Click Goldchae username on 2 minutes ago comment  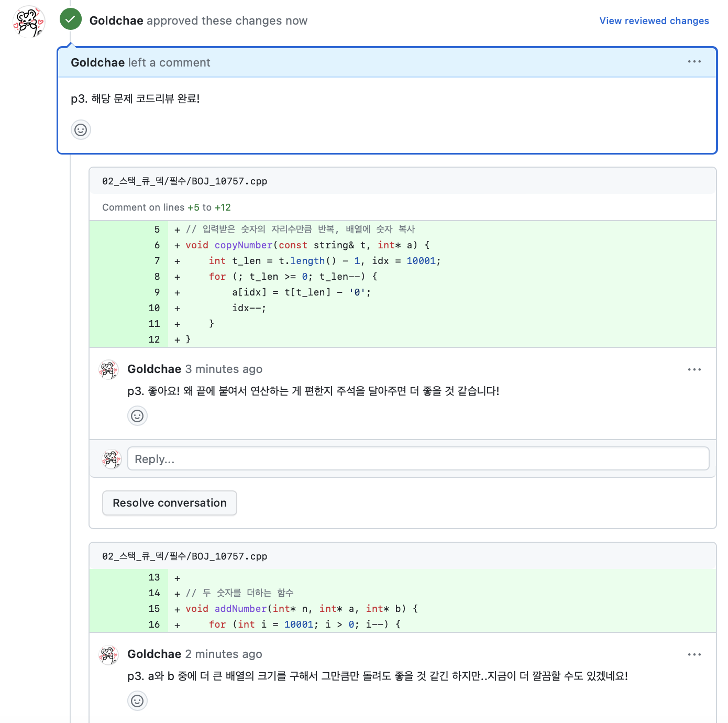point(154,654)
